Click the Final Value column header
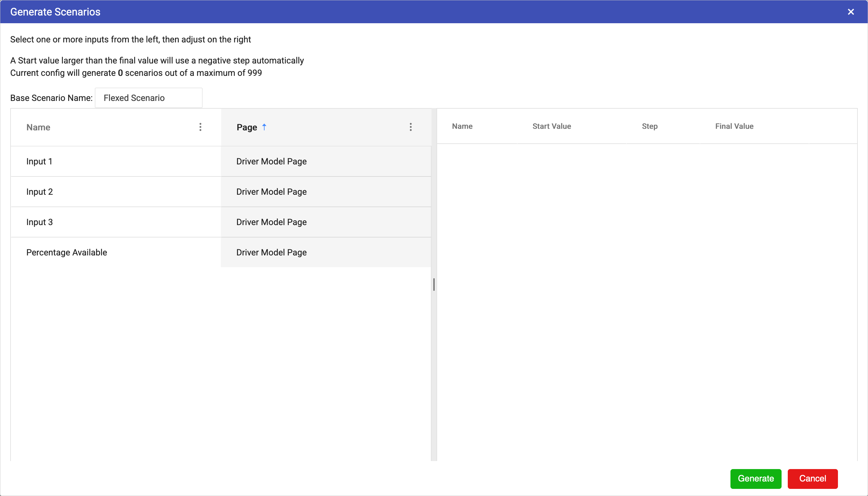 pos(734,126)
